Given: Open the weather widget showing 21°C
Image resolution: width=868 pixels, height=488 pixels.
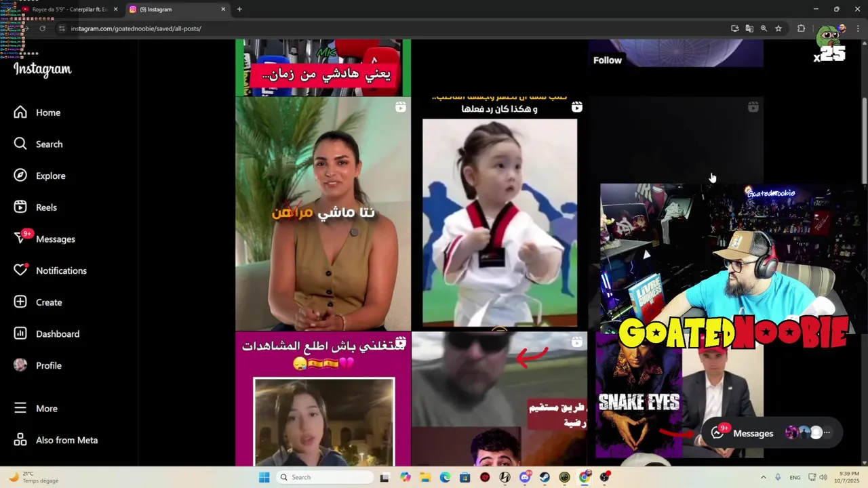Looking at the screenshot, I should coord(34,477).
